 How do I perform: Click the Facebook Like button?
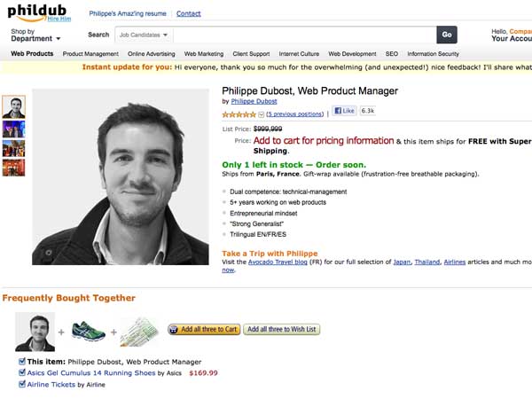tap(343, 111)
